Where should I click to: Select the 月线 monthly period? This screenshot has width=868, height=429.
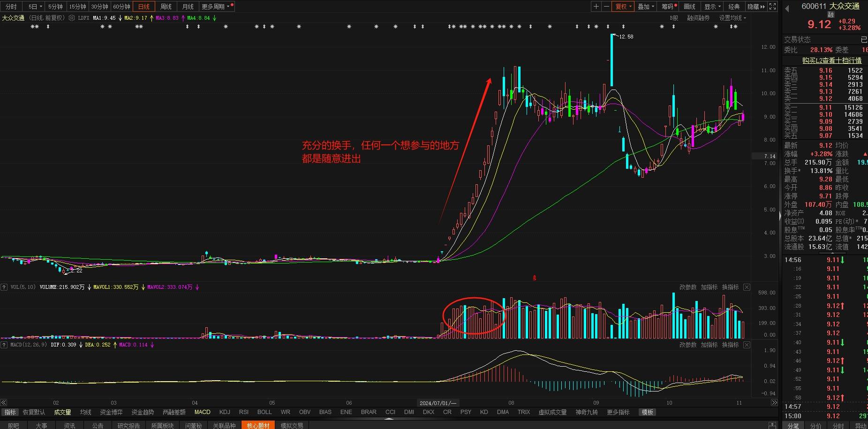point(188,7)
